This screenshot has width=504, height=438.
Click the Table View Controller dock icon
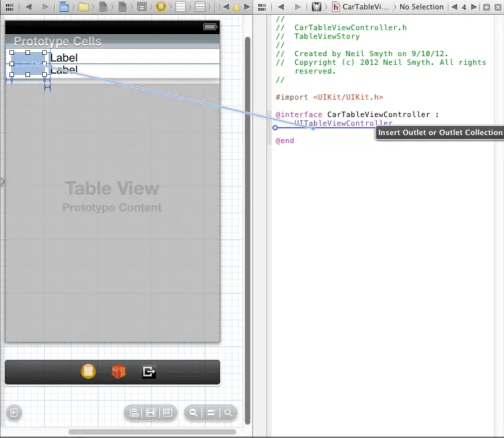tap(88, 372)
